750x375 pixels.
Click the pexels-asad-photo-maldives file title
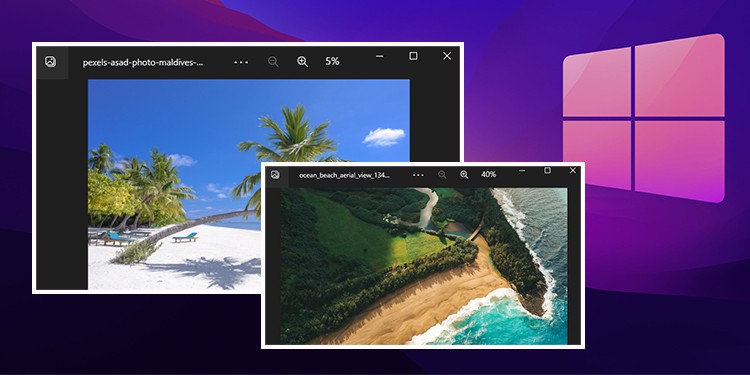[x=143, y=63]
